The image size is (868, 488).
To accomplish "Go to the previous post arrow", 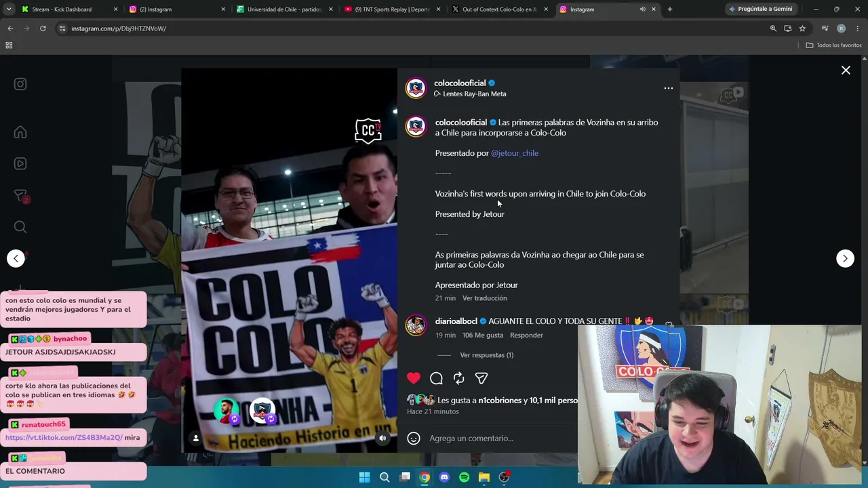I will point(16,258).
